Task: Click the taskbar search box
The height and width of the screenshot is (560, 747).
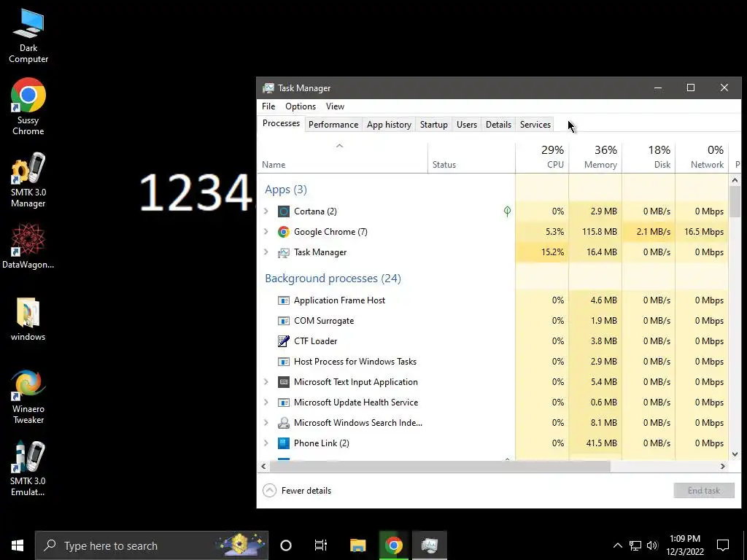Action: coord(152,545)
